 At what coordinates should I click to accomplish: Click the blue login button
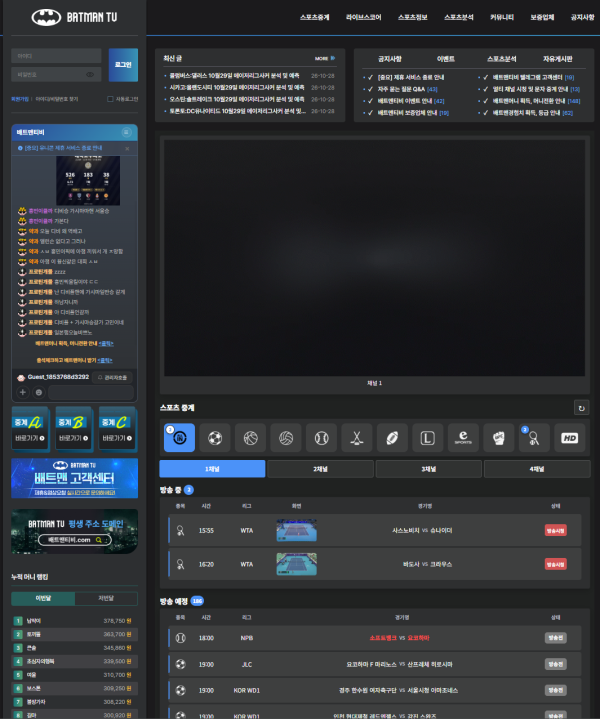click(123, 65)
